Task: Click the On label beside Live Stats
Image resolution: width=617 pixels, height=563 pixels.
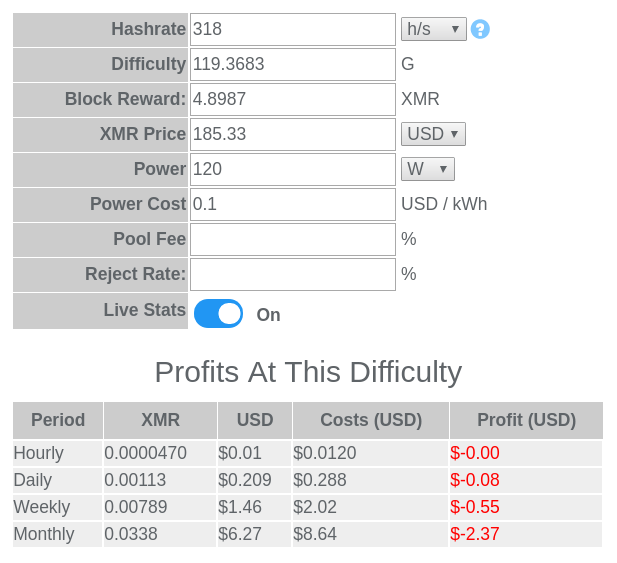Action: (x=268, y=315)
